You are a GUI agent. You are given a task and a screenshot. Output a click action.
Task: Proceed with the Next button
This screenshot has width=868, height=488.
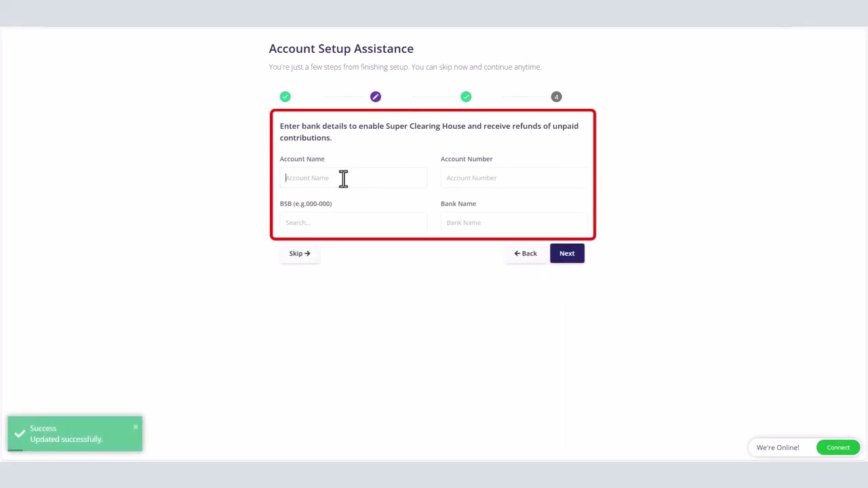(x=567, y=253)
